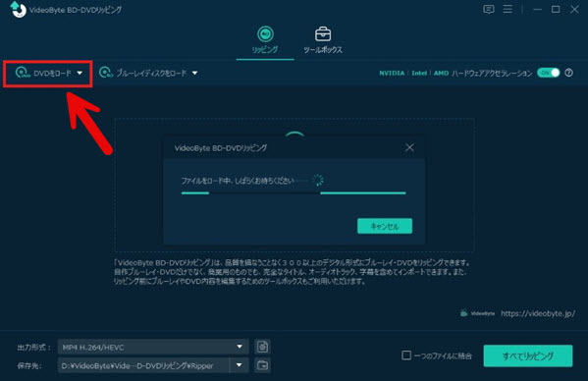588x381 pixels.
Task: Open hardware acceleration help icon
Action: [x=569, y=73]
